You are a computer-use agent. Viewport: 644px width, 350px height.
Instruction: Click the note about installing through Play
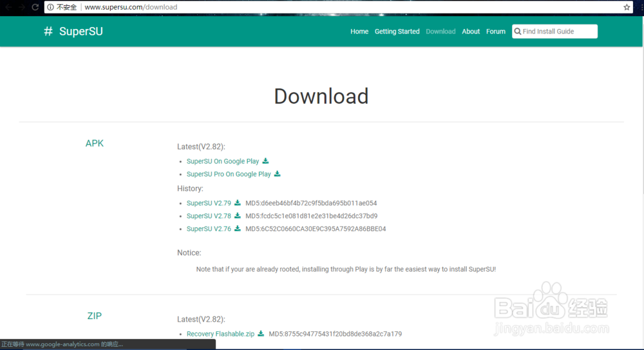click(x=346, y=269)
